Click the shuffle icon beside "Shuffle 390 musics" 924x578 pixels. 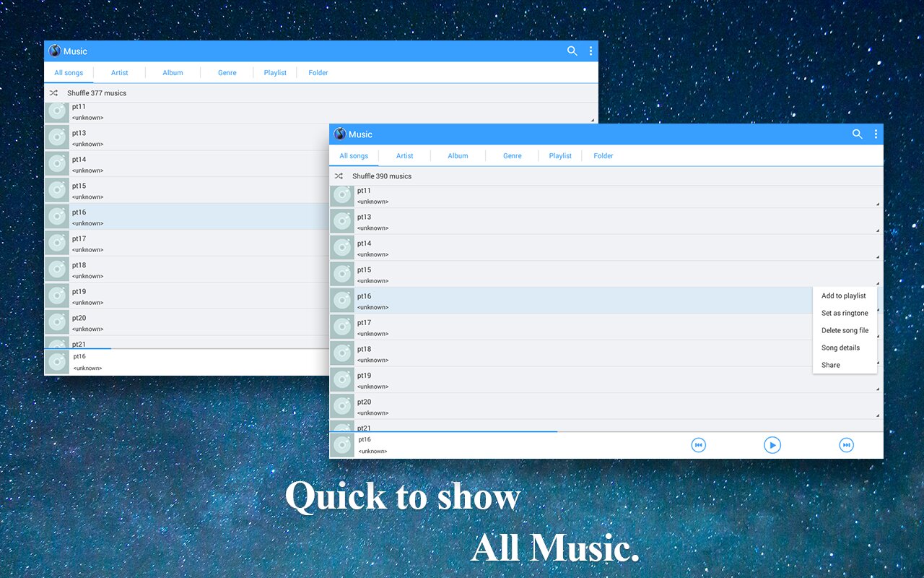click(339, 176)
